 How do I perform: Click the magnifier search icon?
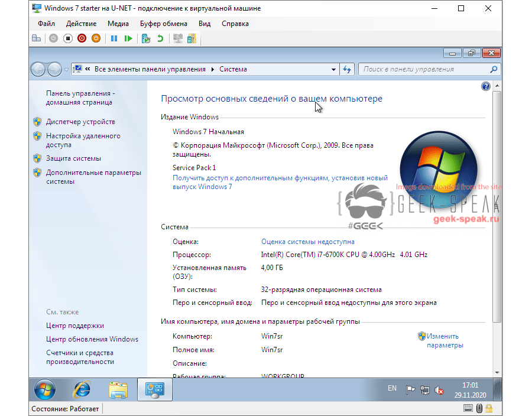(x=494, y=70)
